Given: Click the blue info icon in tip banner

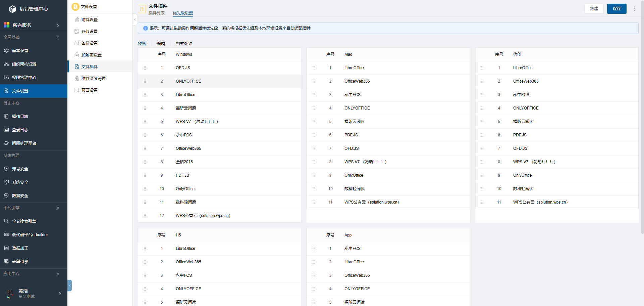Looking at the screenshot, I should point(146,28).
